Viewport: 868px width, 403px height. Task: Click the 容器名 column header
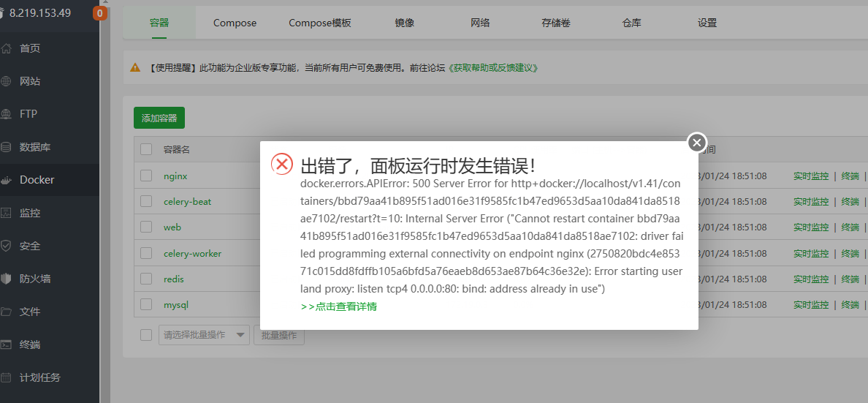(177, 150)
